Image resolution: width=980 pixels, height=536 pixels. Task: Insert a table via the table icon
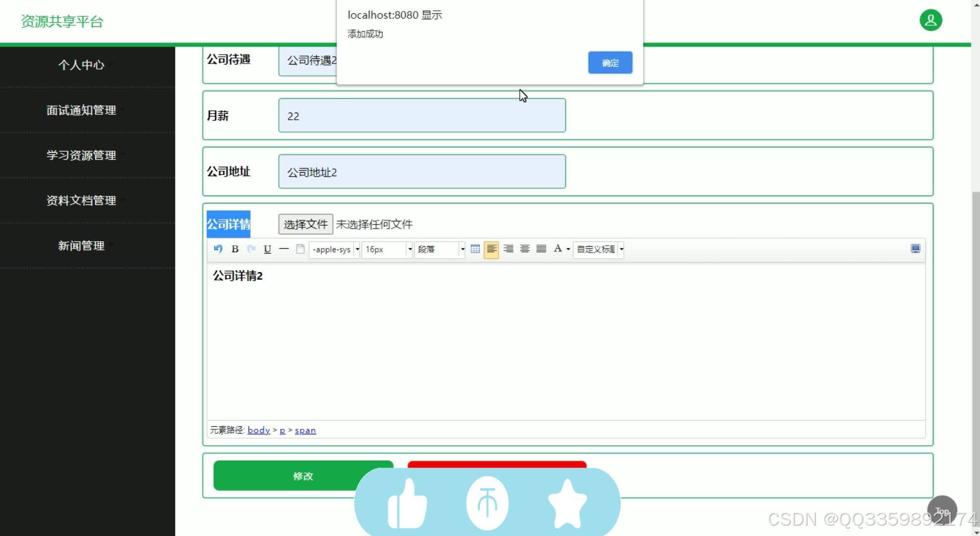click(x=475, y=249)
